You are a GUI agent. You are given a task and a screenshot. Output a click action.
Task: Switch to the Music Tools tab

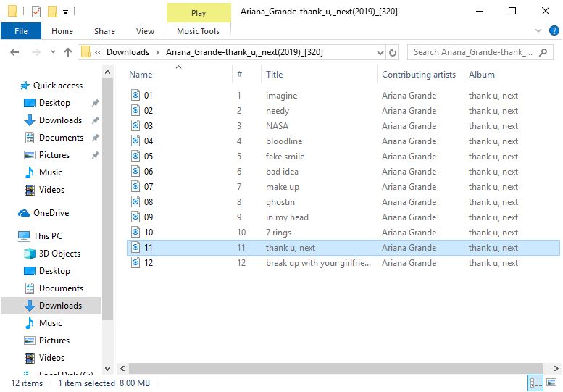[199, 31]
